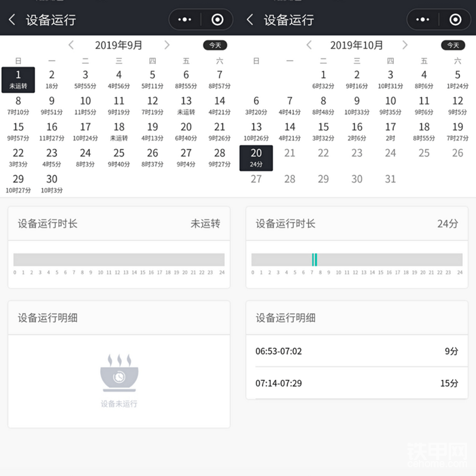Image resolution: width=476 pixels, height=476 pixels.
Task: Tap right screen 设备运行明细 header
Action: click(x=357, y=318)
